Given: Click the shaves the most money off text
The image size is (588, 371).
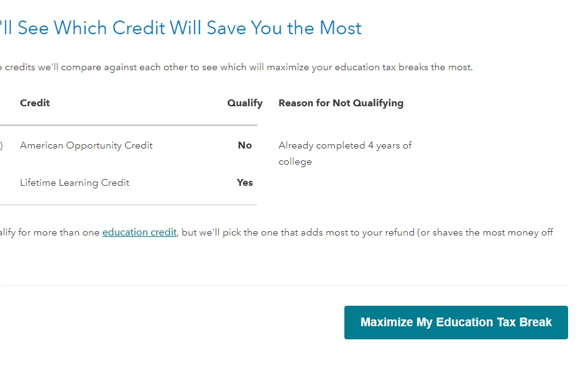Looking at the screenshot, I should [x=493, y=232].
